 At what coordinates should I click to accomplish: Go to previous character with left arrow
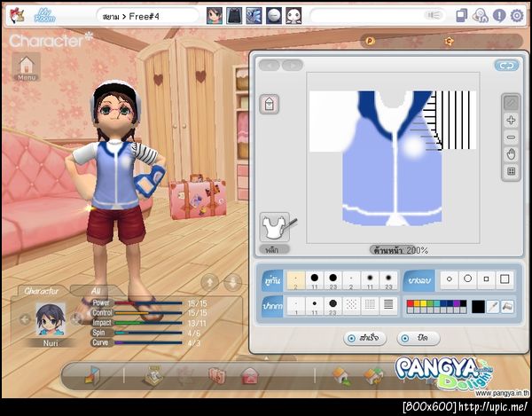click(25, 319)
